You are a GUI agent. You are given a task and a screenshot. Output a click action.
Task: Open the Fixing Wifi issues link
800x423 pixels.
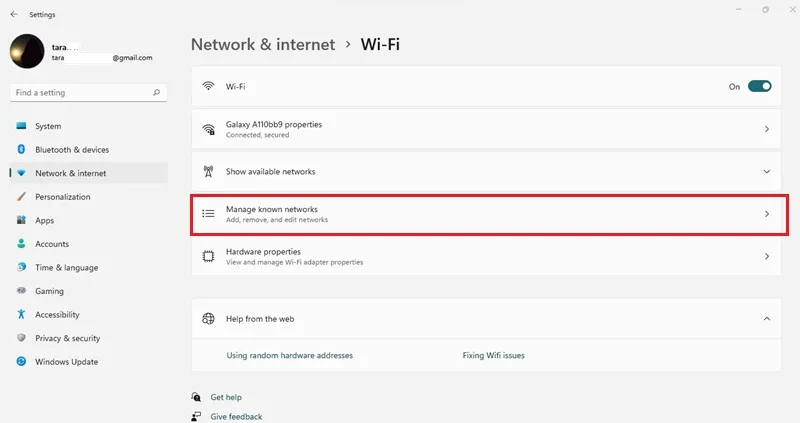(493, 355)
